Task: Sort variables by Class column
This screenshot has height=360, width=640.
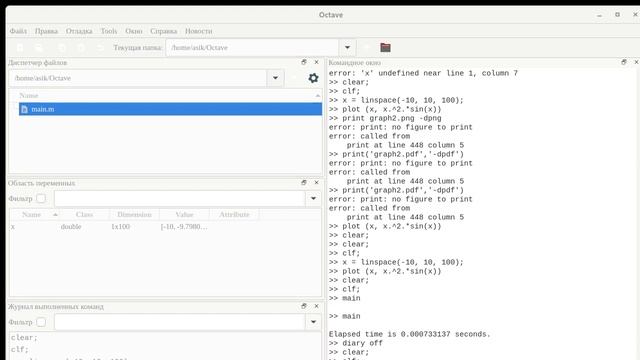Action: click(x=84, y=214)
